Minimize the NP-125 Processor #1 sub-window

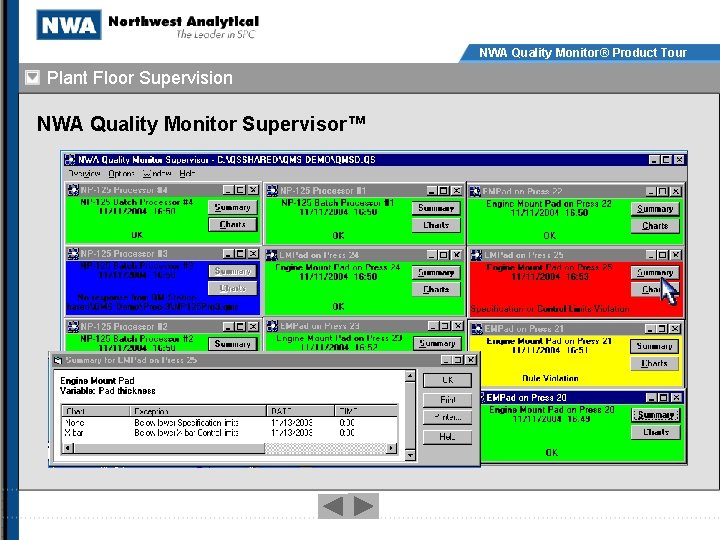tap(432, 190)
